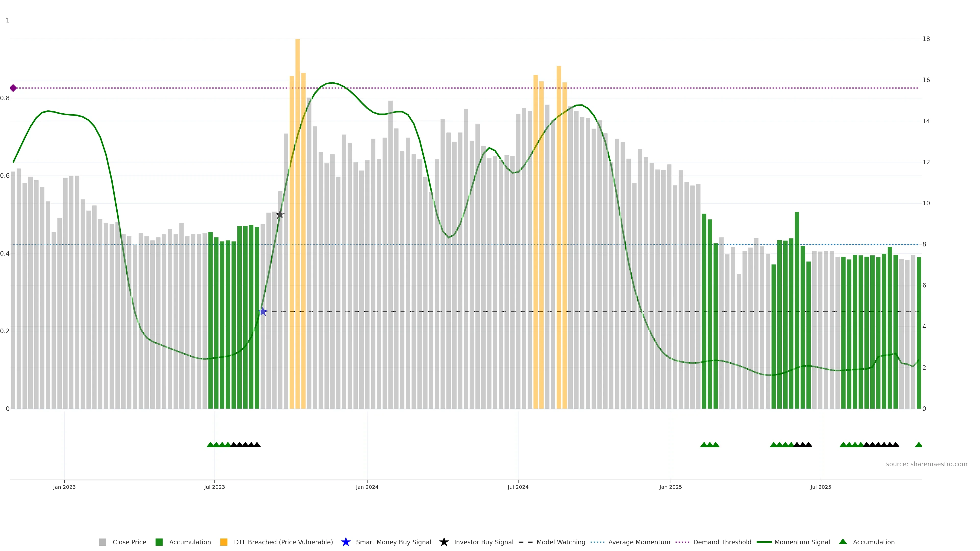Click the dark star marker on the momentum curve

coord(280,215)
